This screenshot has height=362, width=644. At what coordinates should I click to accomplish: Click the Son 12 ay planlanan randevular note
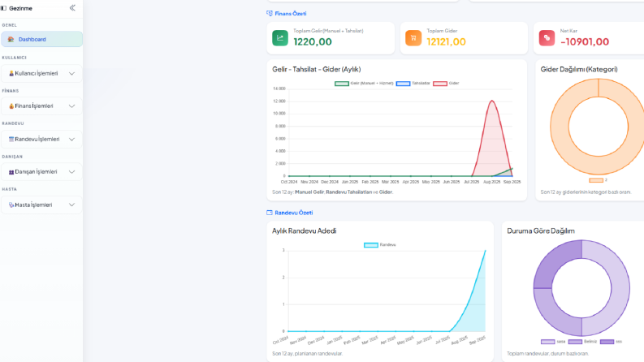click(x=307, y=353)
